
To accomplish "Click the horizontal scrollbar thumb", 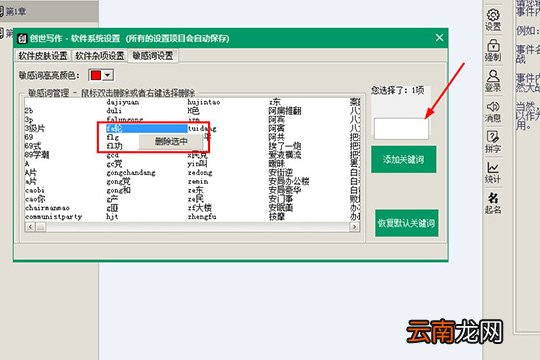I will point(41,227).
